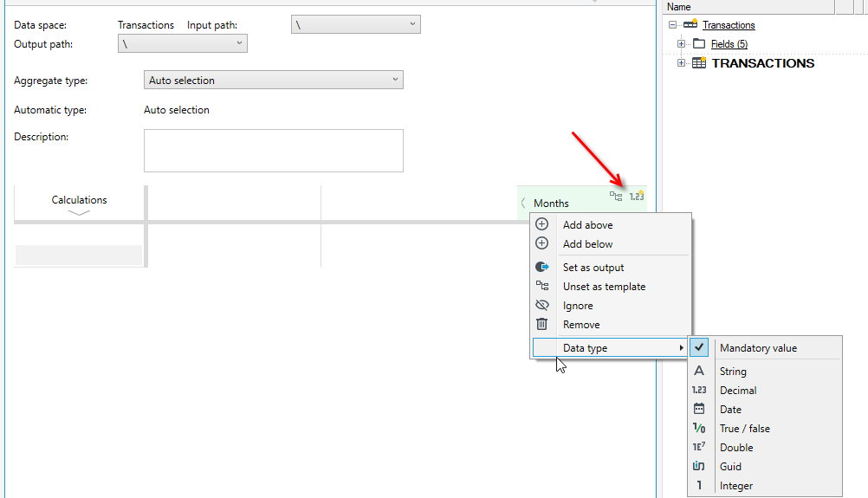This screenshot has height=498, width=868.
Task: Set data type to Integer
Action: click(765, 485)
